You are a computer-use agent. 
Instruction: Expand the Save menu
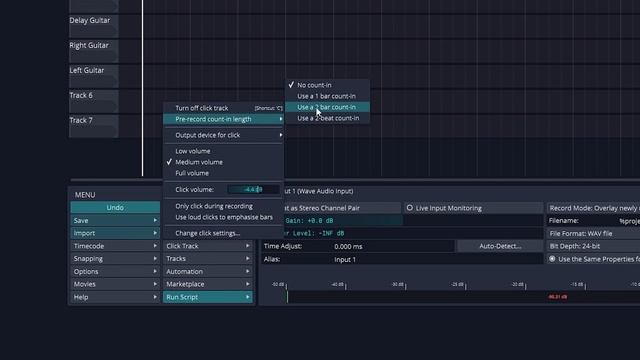pos(115,220)
